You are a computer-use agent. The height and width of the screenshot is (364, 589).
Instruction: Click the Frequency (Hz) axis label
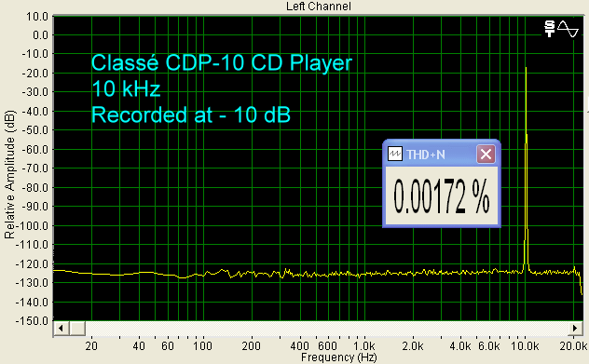click(339, 357)
